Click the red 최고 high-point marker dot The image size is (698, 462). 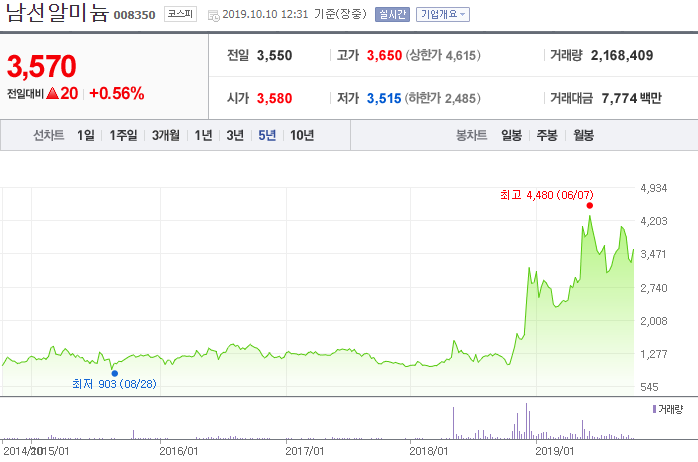point(590,206)
